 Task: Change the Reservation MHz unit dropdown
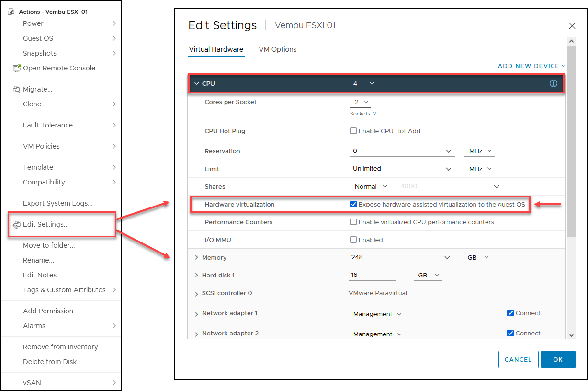(x=479, y=151)
